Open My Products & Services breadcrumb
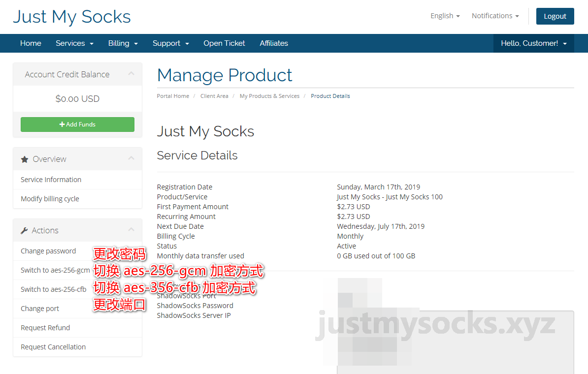 pyautogui.click(x=270, y=96)
